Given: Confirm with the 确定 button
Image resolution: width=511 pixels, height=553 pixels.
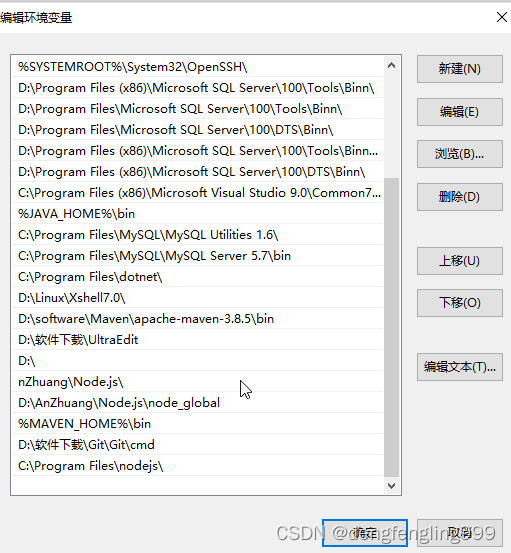Looking at the screenshot, I should coord(365,533).
